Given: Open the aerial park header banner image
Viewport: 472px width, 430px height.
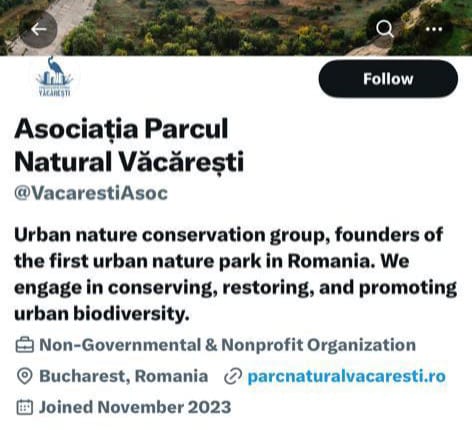Looking at the screenshot, I should pyautogui.click(x=236, y=28).
